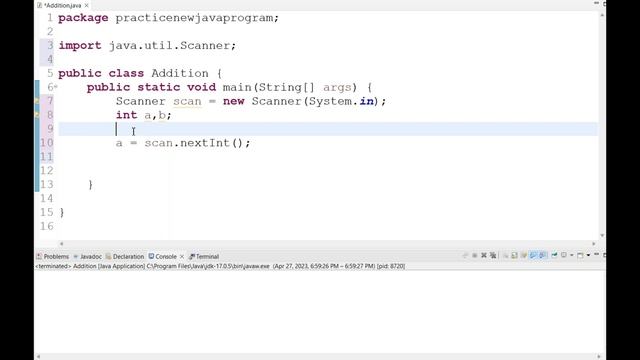Click the 'package' keyword on line 1
The image size is (640, 360).
tap(83, 18)
